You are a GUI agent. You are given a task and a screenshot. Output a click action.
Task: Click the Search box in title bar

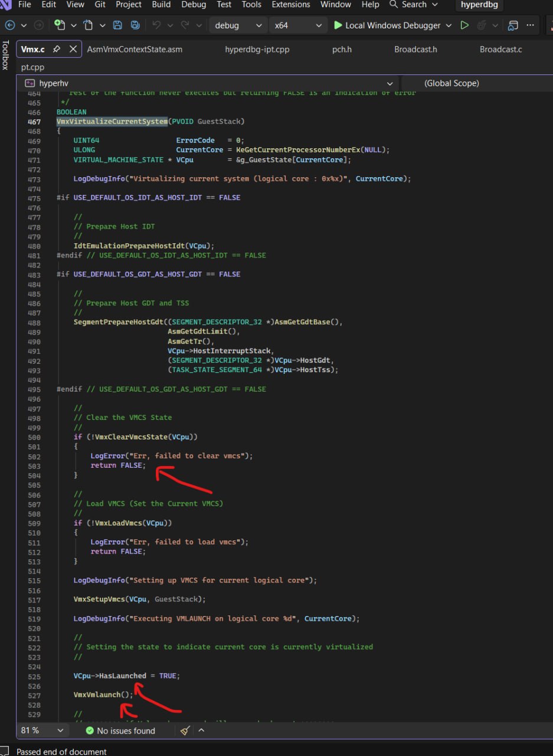coord(414,4)
